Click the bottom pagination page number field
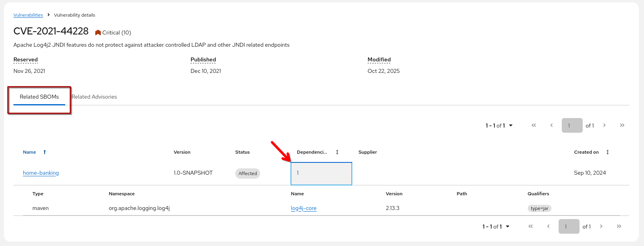644x246 pixels. coord(569,227)
